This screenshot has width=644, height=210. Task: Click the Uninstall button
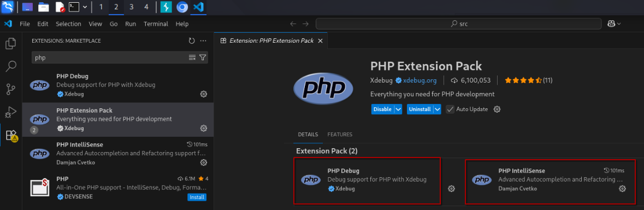click(420, 109)
